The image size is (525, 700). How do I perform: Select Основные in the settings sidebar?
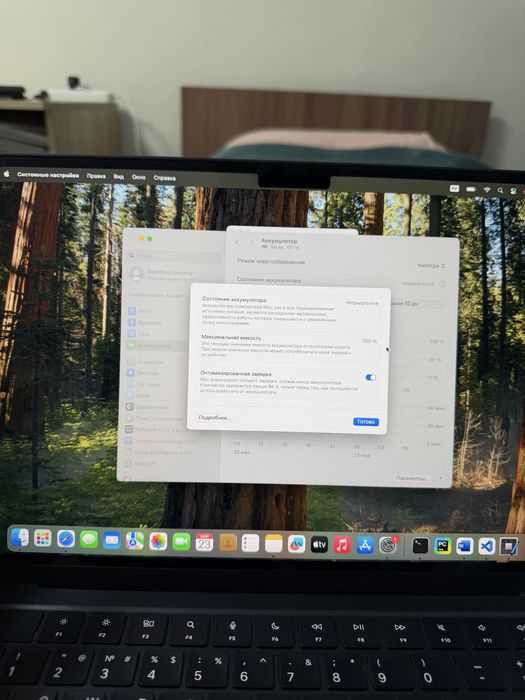coord(145,362)
